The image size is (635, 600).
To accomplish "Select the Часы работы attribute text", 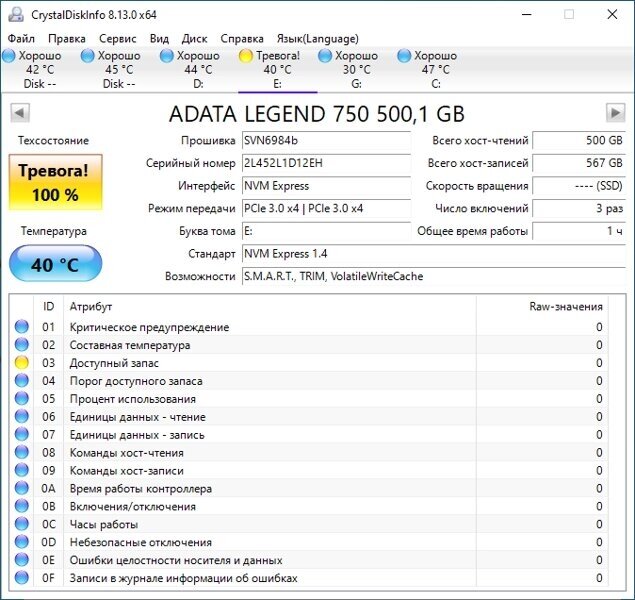I will click(x=104, y=524).
